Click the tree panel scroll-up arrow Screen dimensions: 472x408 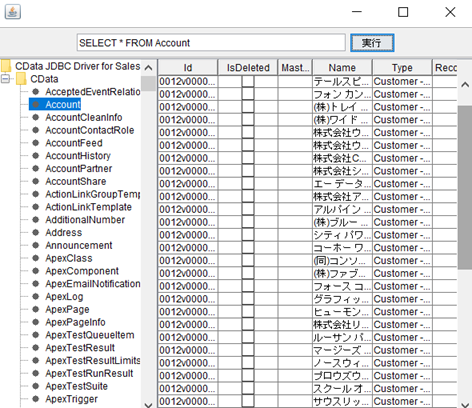pyautogui.click(x=148, y=68)
